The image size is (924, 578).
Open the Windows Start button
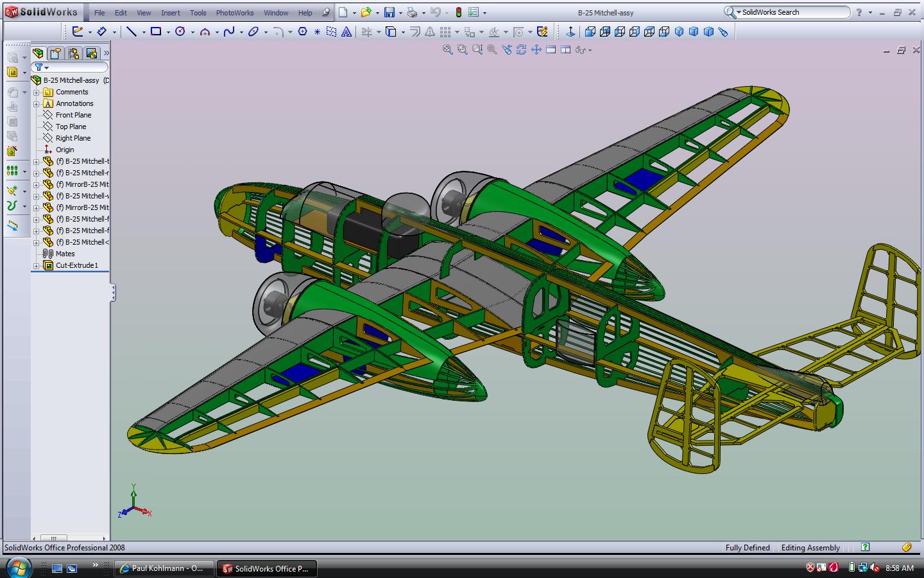(x=18, y=568)
